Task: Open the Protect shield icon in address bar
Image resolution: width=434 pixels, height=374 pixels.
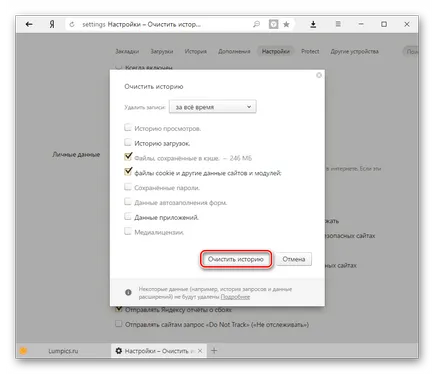Action: click(273, 24)
